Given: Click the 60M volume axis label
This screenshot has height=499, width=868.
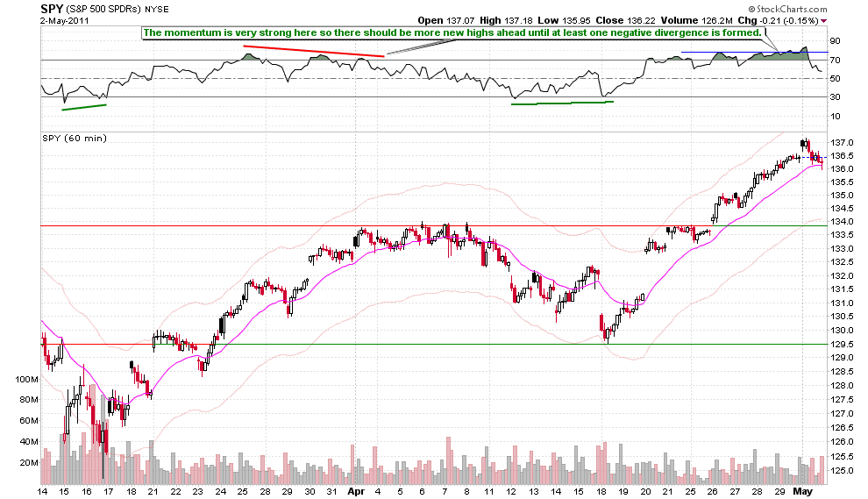Looking at the screenshot, I should [x=29, y=421].
